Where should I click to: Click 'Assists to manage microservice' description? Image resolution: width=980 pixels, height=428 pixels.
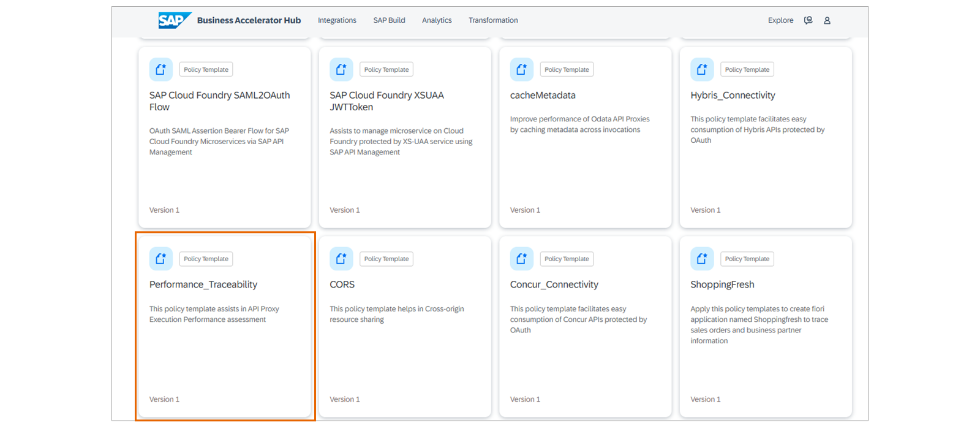pyautogui.click(x=401, y=141)
